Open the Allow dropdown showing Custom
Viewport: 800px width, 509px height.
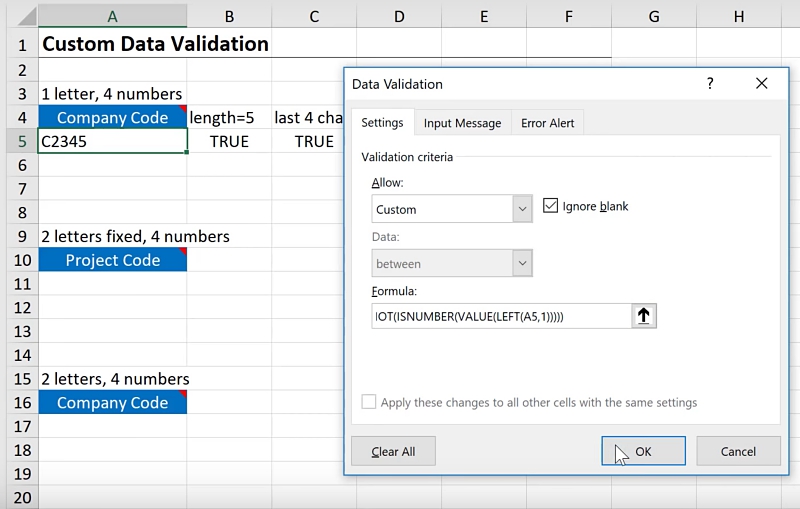tap(522, 209)
